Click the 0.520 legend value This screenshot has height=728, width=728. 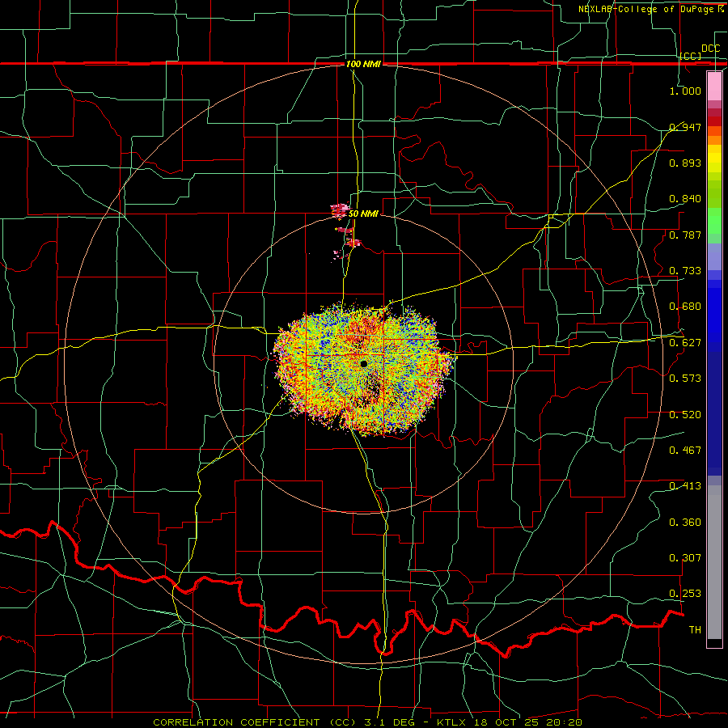click(x=685, y=415)
